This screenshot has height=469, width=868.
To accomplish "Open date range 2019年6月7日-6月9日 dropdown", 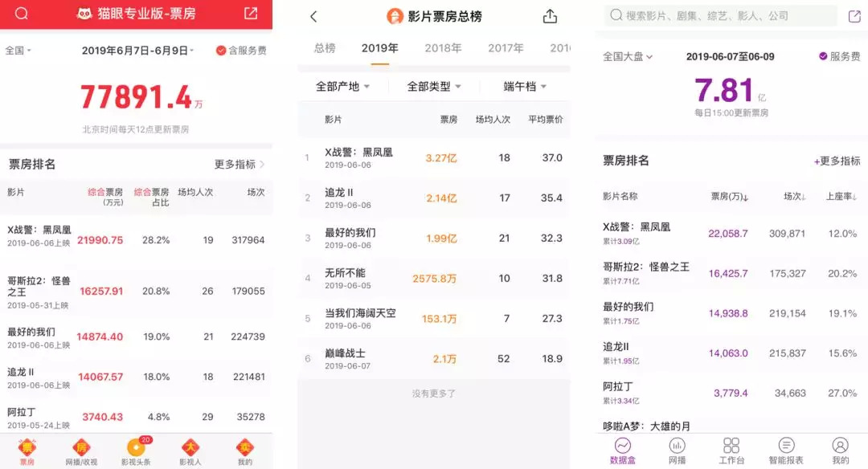I will (x=137, y=51).
